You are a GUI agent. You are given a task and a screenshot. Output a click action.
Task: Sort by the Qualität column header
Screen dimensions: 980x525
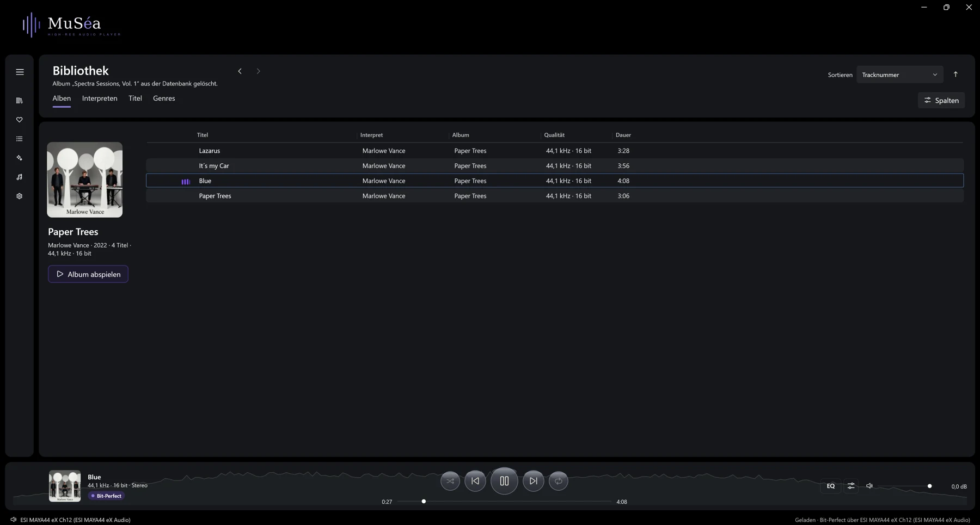point(554,135)
